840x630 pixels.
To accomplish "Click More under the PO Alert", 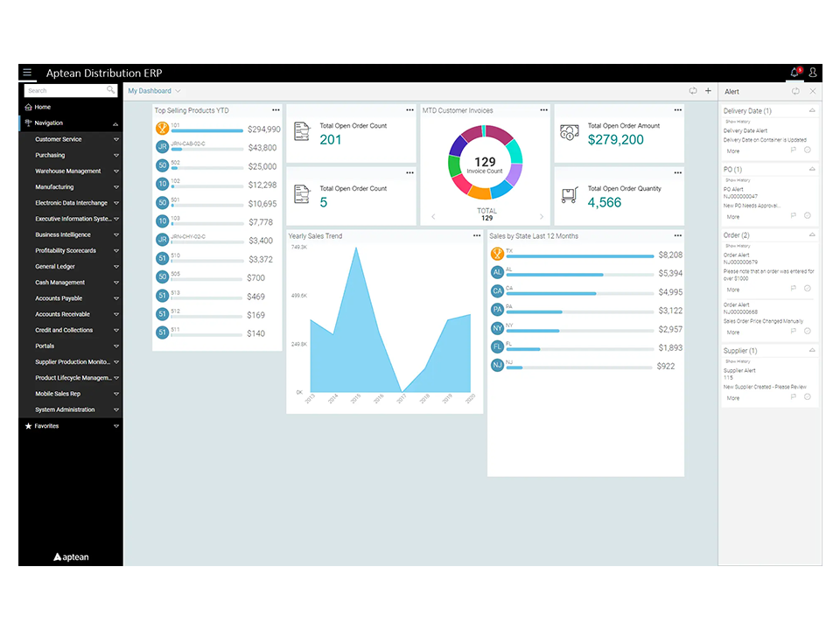I will pyautogui.click(x=733, y=217).
